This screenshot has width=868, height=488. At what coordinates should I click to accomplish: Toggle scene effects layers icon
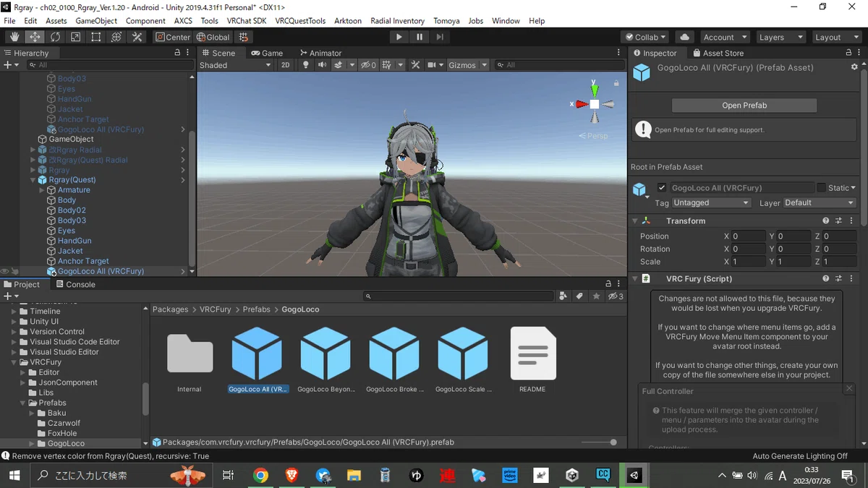pos(339,65)
